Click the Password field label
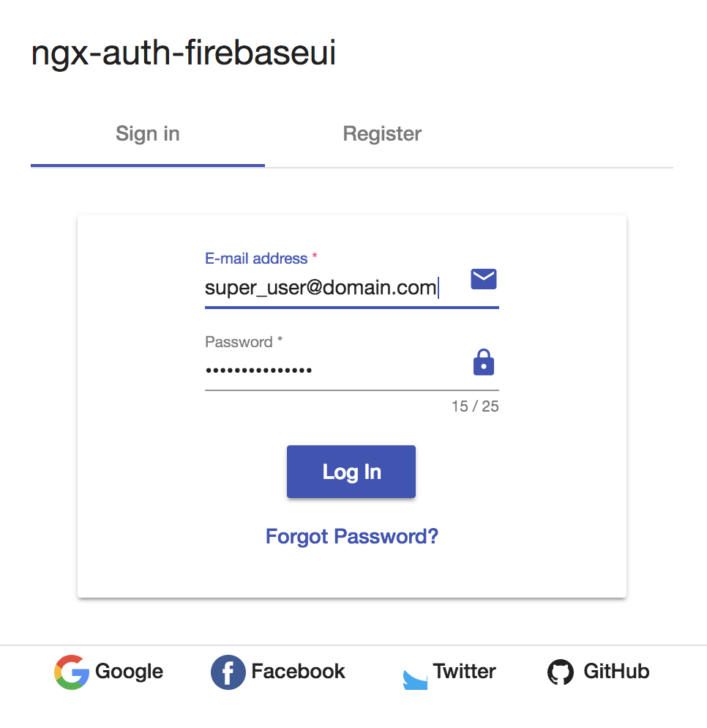707x728 pixels. click(242, 341)
